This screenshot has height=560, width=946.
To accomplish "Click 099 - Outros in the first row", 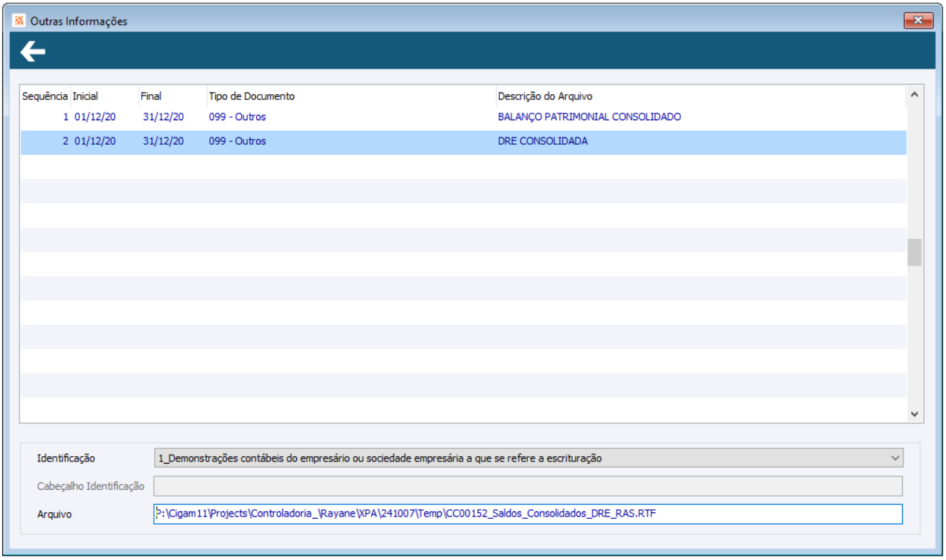I will [x=237, y=117].
